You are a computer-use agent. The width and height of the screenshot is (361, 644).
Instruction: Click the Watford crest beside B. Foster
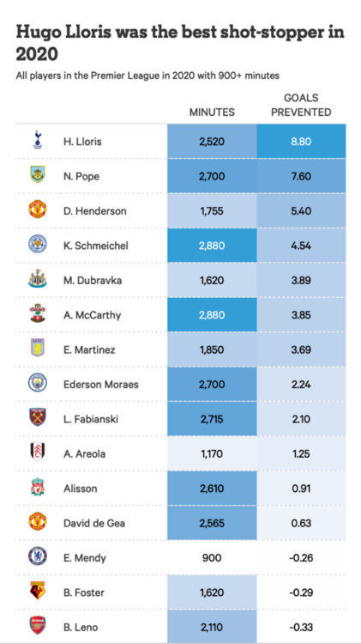point(38,591)
